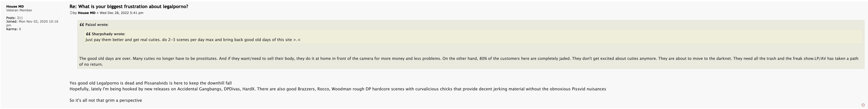Open the "Re: What is your biggest frustration" post title
Screen dimensions: 868x109
click(x=129, y=6)
